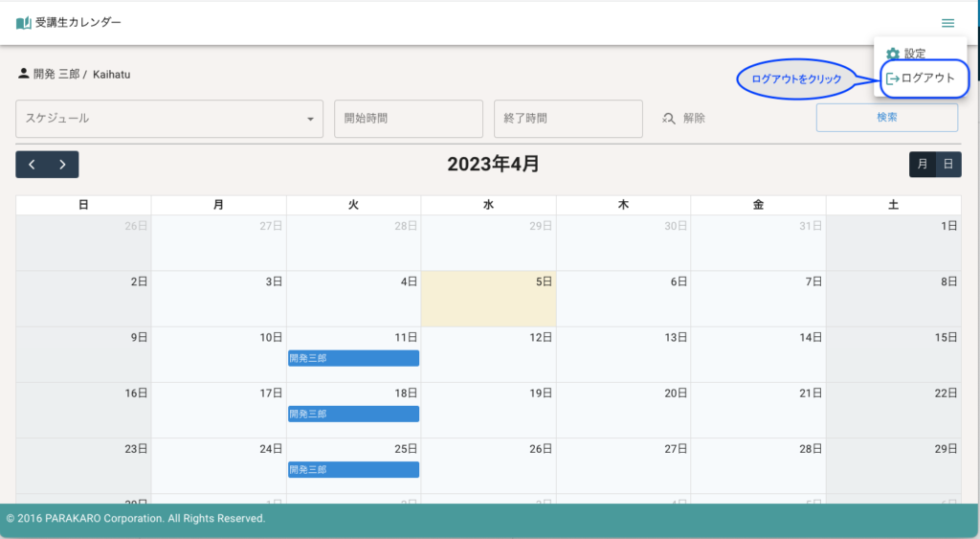The width and height of the screenshot is (980, 539).
Task: Expand the スケジュール dropdown
Action: click(169, 119)
